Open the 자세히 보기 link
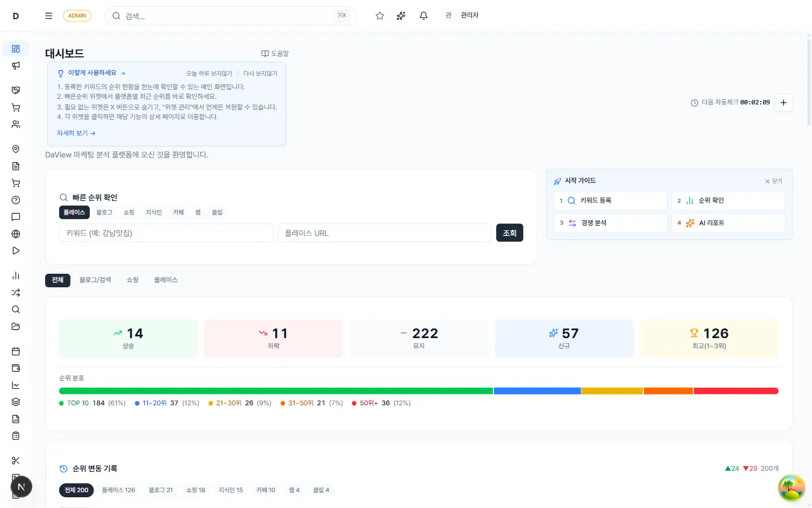The width and height of the screenshot is (812, 508). (75, 133)
